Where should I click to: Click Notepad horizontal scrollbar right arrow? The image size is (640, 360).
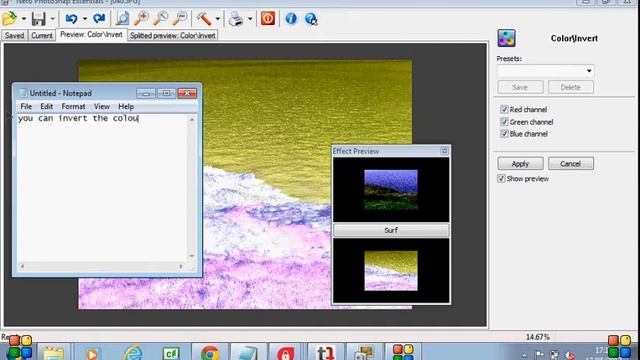click(181, 266)
